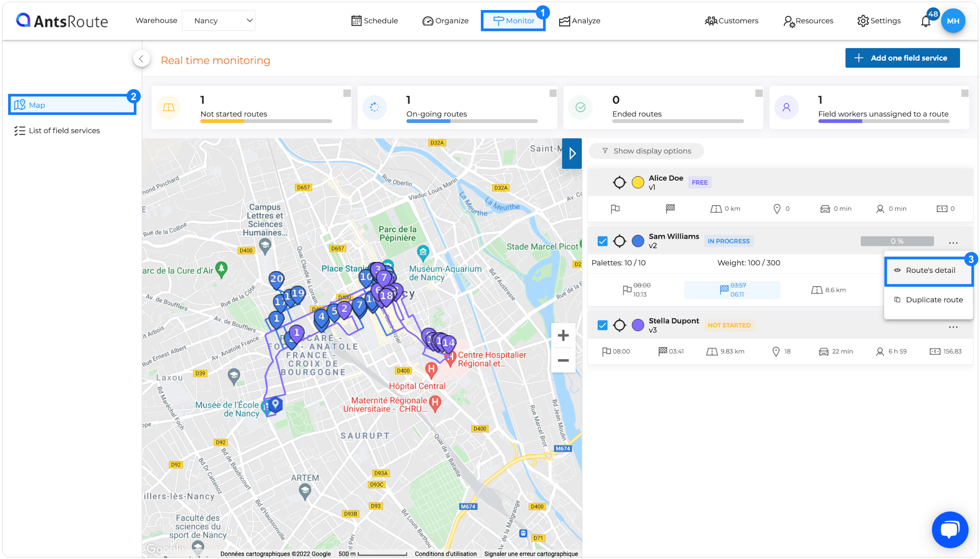Viewport: 980px width, 559px height.
Task: Collapse the left sidebar with chevron
Action: point(141,59)
